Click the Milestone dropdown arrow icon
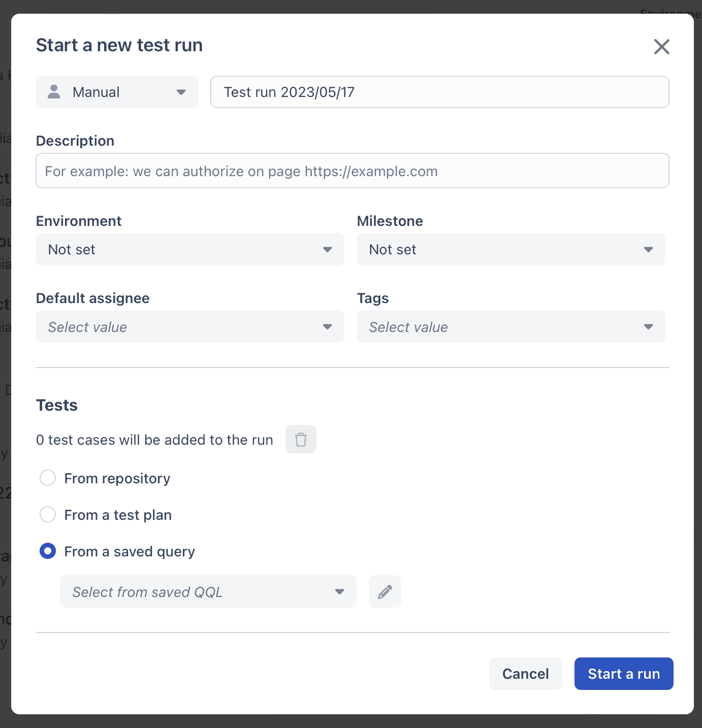The width and height of the screenshot is (702, 728). tap(649, 249)
